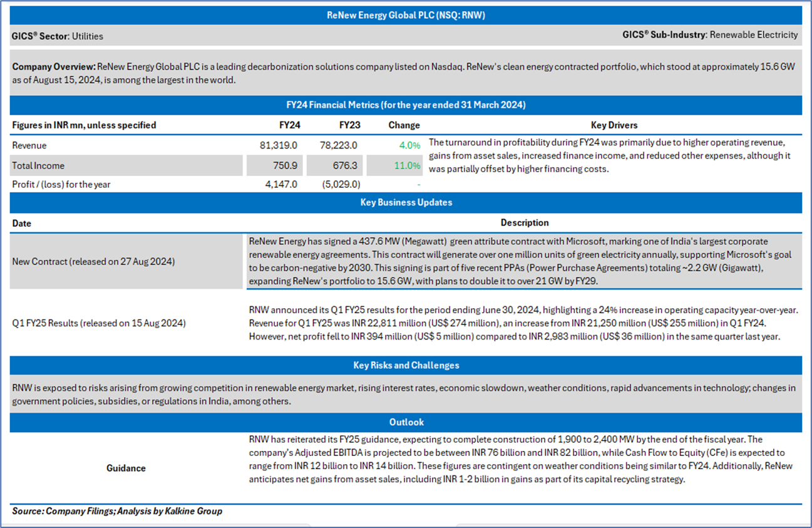Click the risks paragraph starting 'RNW is exposed'
Viewport: 812px width, 528px height.
(x=404, y=395)
